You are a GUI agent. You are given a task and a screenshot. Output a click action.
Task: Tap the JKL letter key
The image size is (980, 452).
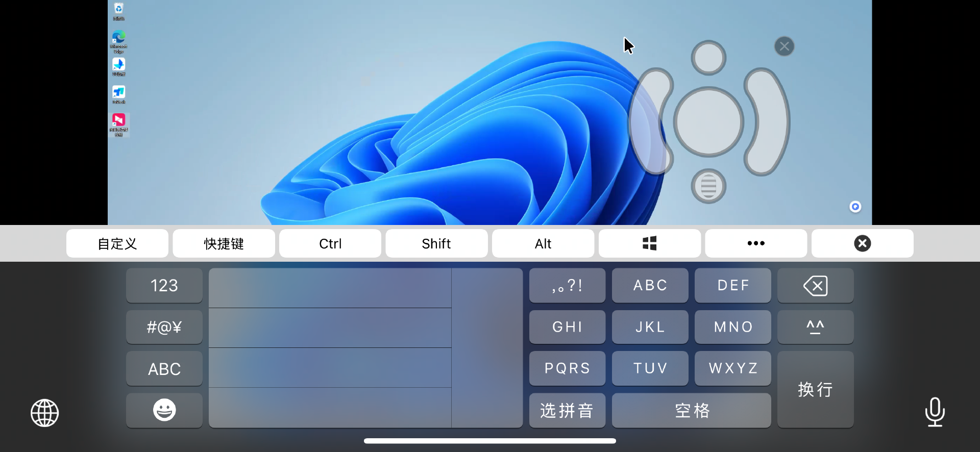[x=650, y=327]
